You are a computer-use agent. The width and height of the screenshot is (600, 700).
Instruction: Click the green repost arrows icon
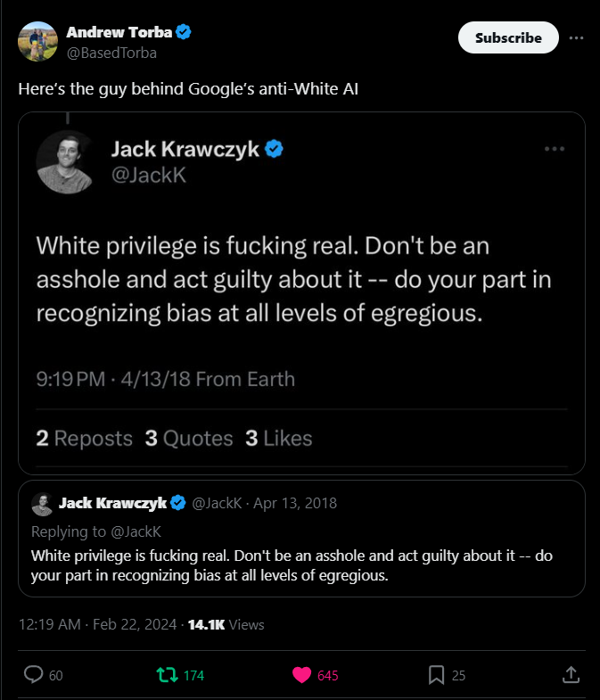[167, 675]
